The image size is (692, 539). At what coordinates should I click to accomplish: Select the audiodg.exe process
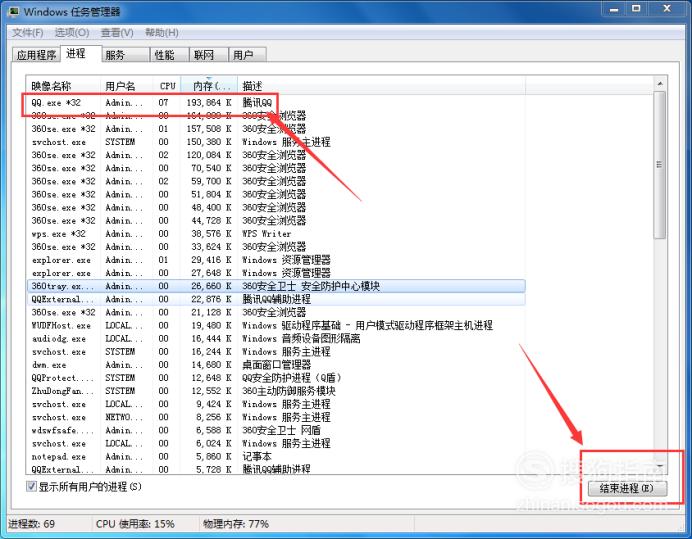276,339
